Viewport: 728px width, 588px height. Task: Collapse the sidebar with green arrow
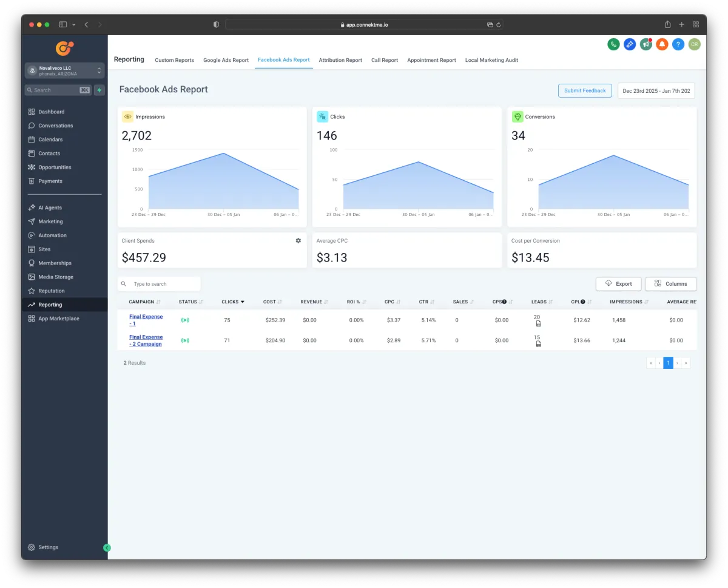pos(107,547)
